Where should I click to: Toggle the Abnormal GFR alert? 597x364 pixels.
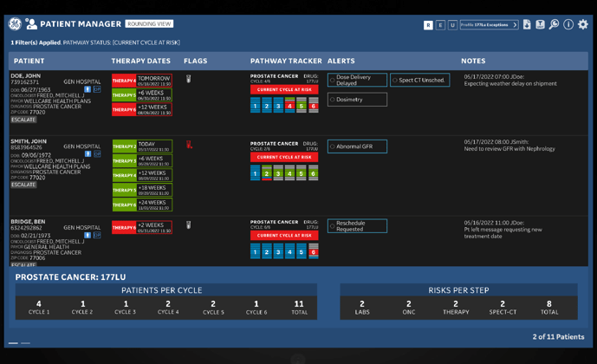tap(333, 146)
